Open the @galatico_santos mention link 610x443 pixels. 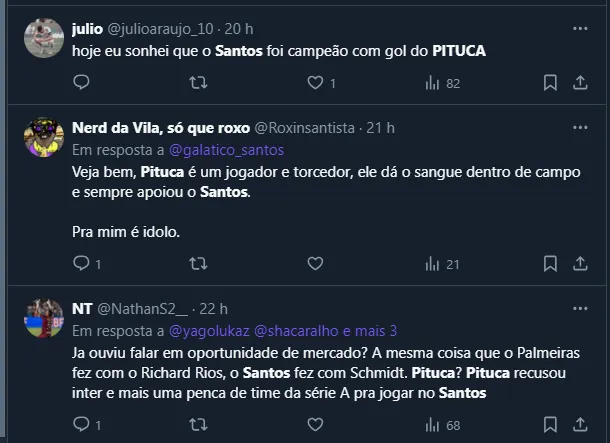click(220, 149)
